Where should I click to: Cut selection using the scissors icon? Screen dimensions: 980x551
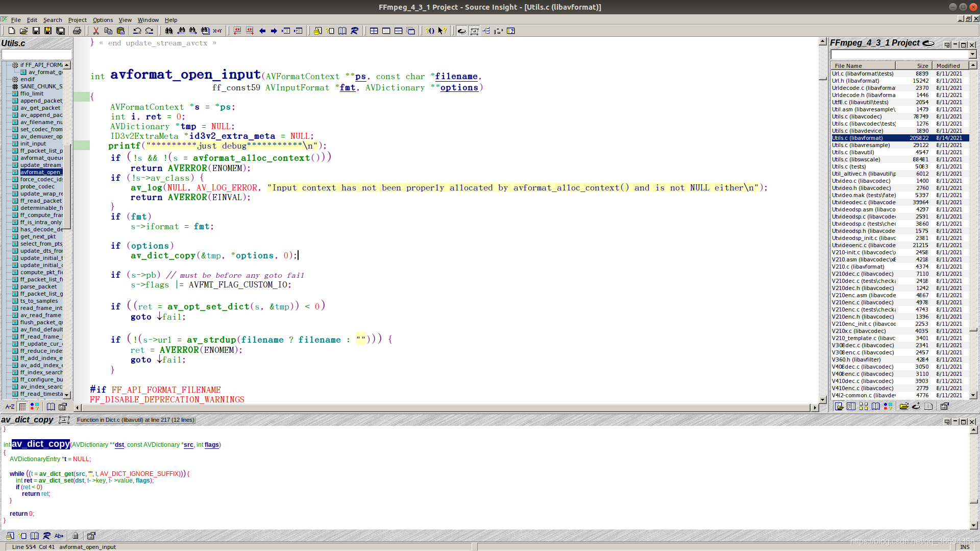tap(96, 31)
